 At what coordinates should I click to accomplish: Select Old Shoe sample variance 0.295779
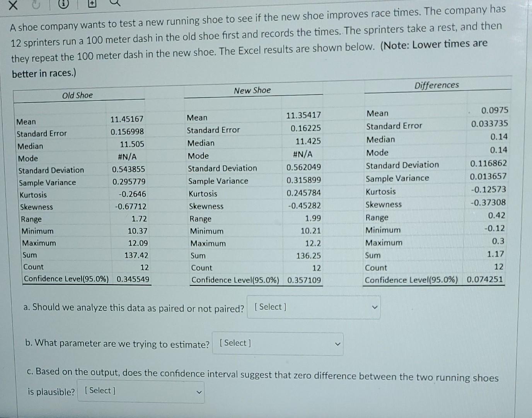129,182
